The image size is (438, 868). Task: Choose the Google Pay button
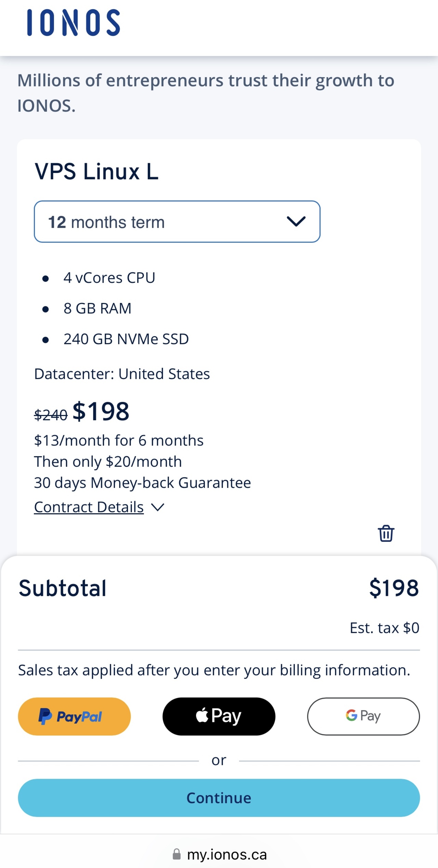363,716
